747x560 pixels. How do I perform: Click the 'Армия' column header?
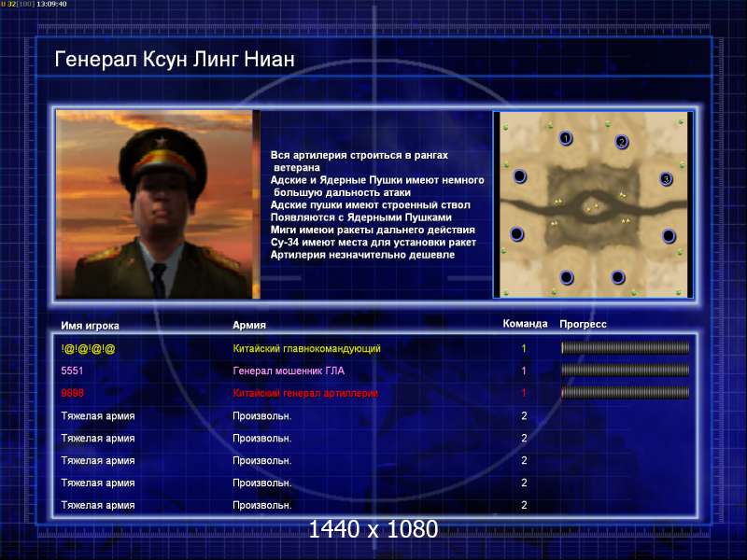click(x=249, y=325)
